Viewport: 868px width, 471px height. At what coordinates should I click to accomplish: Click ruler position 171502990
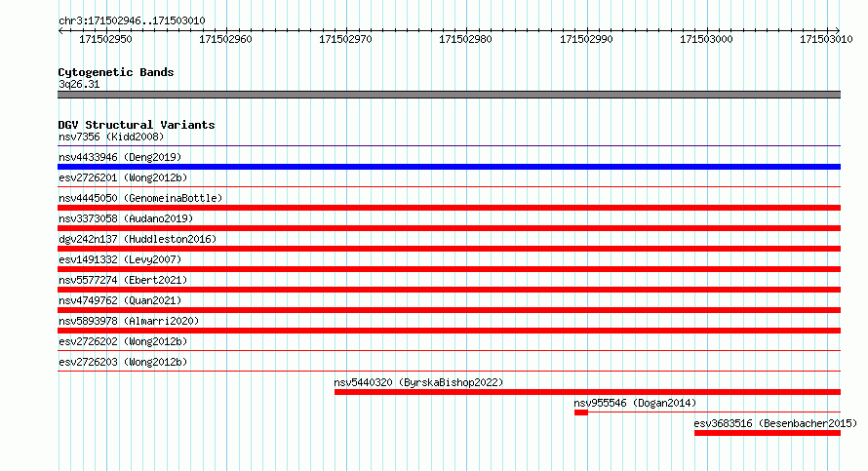586,39
